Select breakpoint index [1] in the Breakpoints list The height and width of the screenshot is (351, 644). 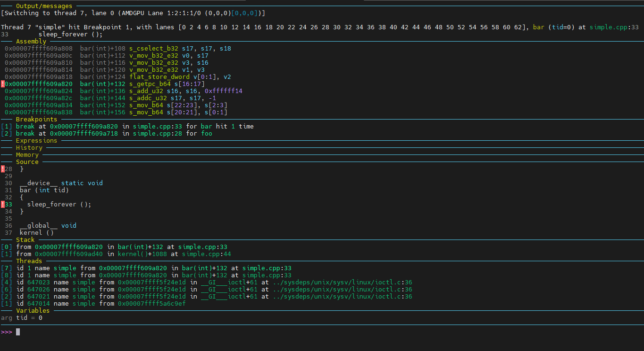pyautogui.click(x=6, y=127)
